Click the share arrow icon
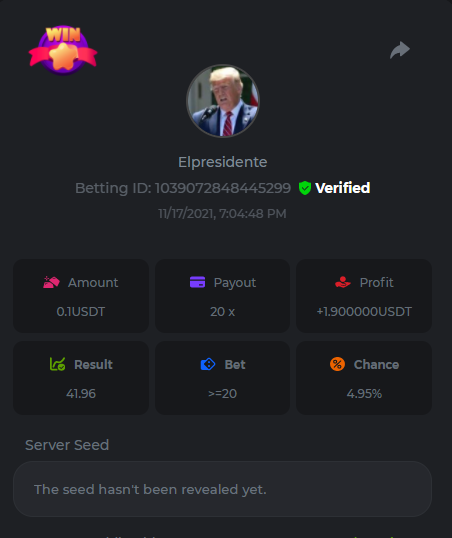This screenshot has height=538, width=452. [400, 50]
